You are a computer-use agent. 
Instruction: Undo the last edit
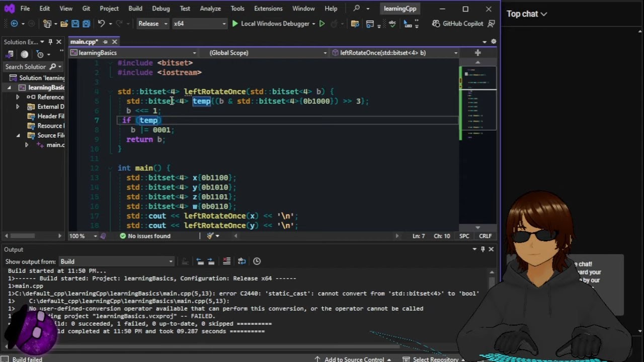(x=101, y=24)
